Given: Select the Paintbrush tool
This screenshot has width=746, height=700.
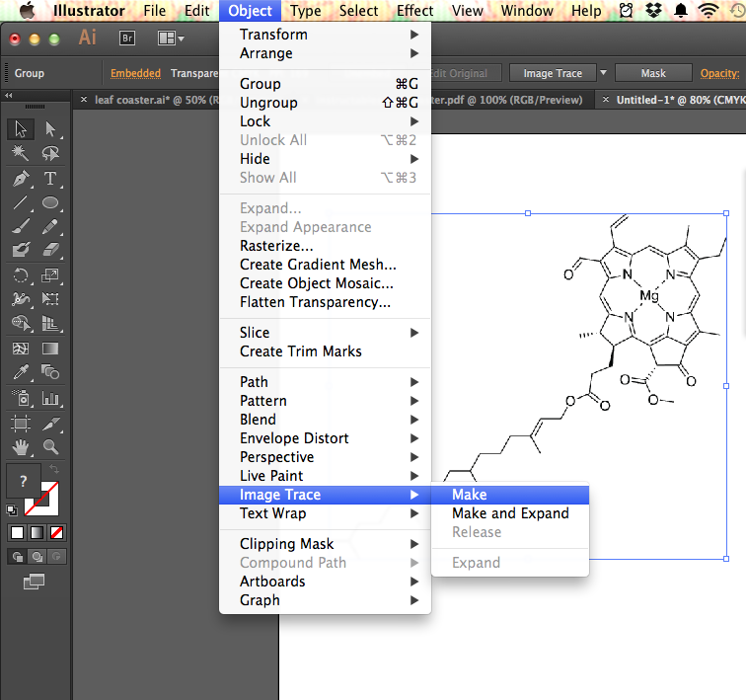Looking at the screenshot, I should pos(21,226).
